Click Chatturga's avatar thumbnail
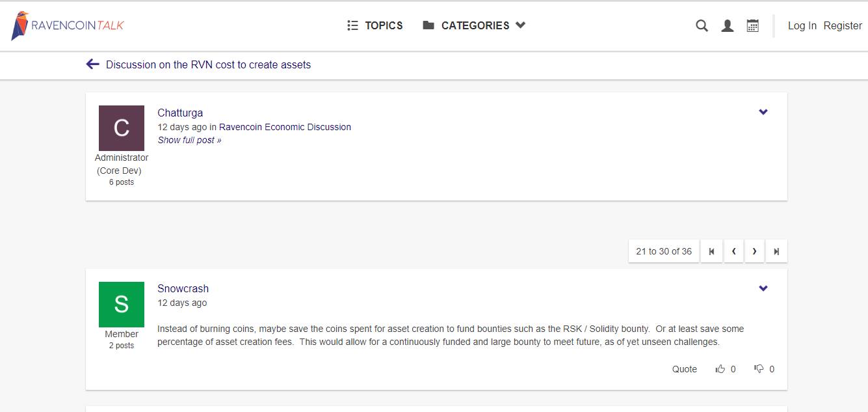 122,128
